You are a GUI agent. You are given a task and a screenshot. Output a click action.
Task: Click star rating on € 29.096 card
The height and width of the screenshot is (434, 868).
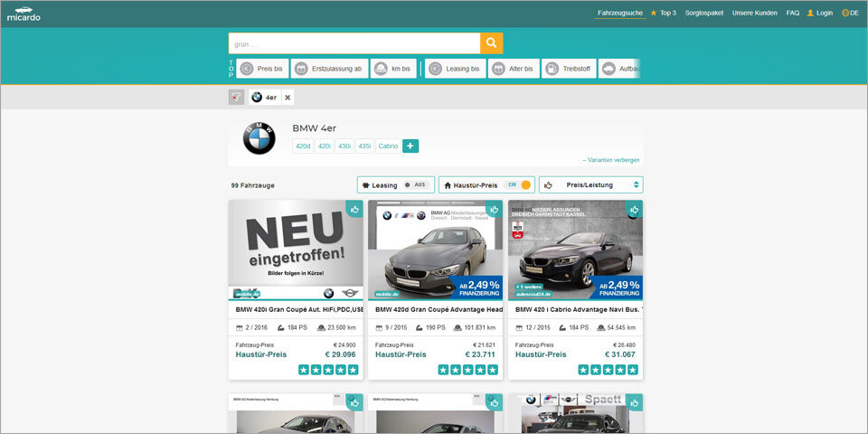coord(328,370)
